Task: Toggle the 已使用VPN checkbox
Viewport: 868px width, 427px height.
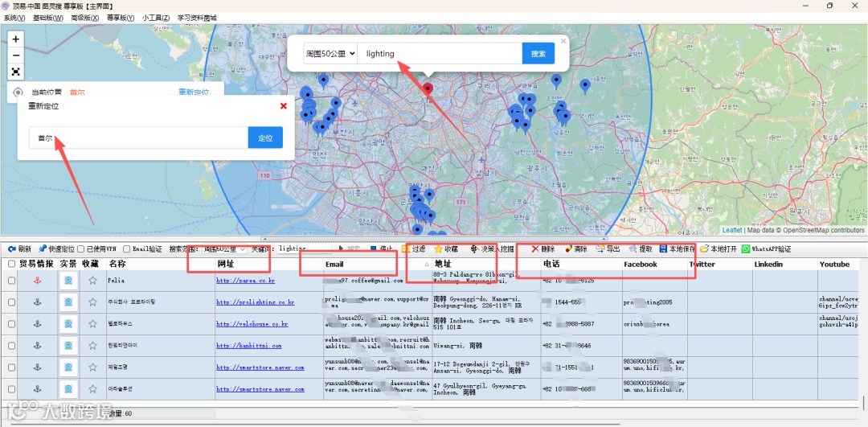Action: [x=80, y=249]
